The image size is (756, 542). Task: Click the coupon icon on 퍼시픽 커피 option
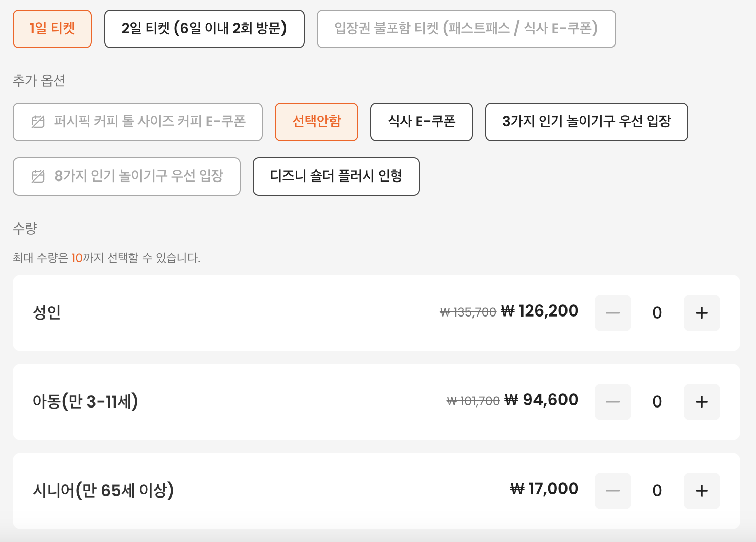[x=37, y=121]
